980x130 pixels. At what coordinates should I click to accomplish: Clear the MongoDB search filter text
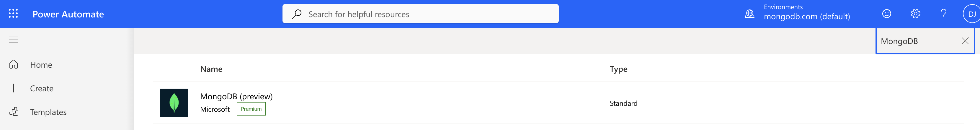click(x=965, y=41)
